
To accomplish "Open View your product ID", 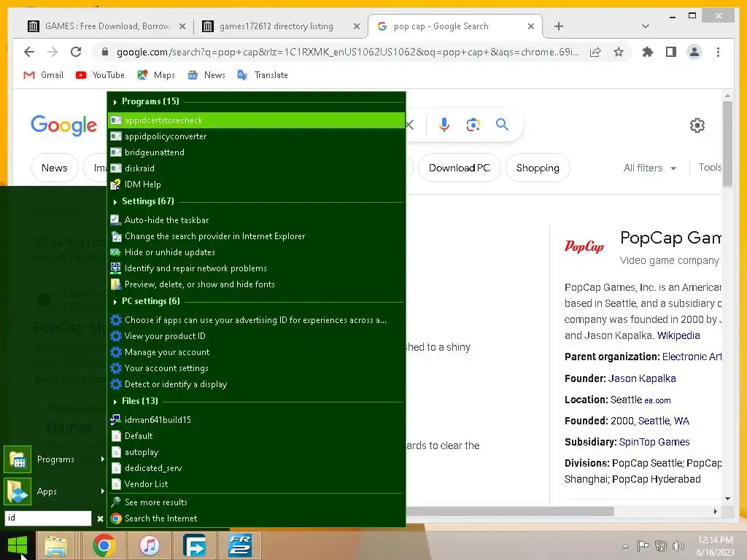I will click(256, 336).
